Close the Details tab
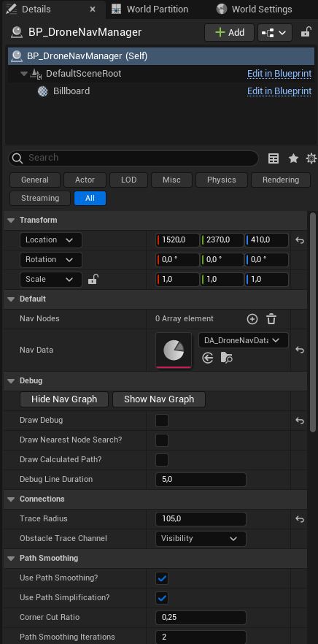 point(93,9)
